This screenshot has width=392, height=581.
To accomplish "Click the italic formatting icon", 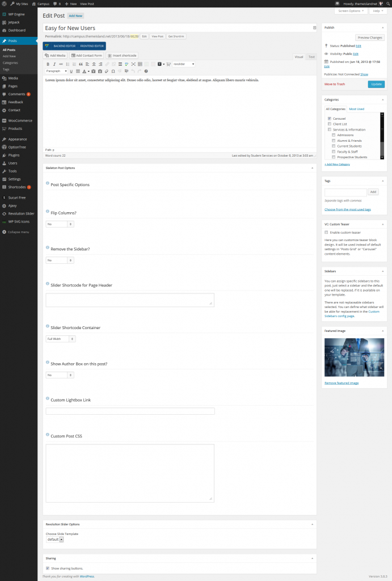I will 54,64.
